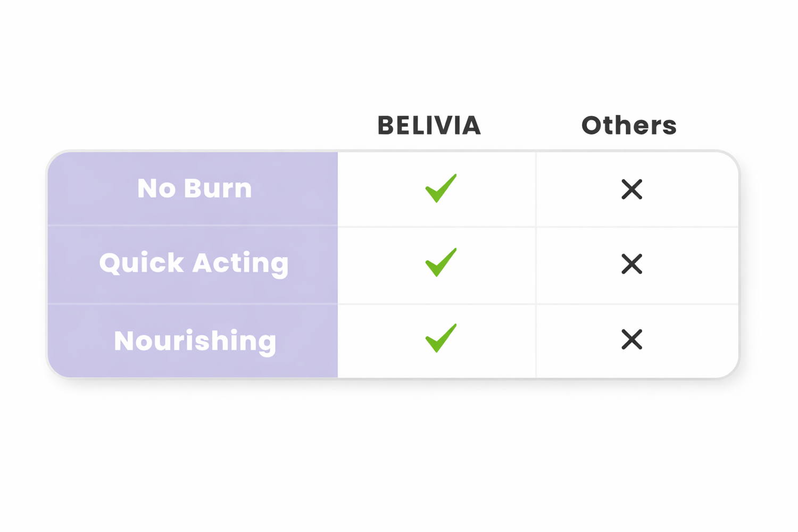798x532 pixels.
Task: Click the green checkmark beside Quick Acting
Action: (440, 263)
